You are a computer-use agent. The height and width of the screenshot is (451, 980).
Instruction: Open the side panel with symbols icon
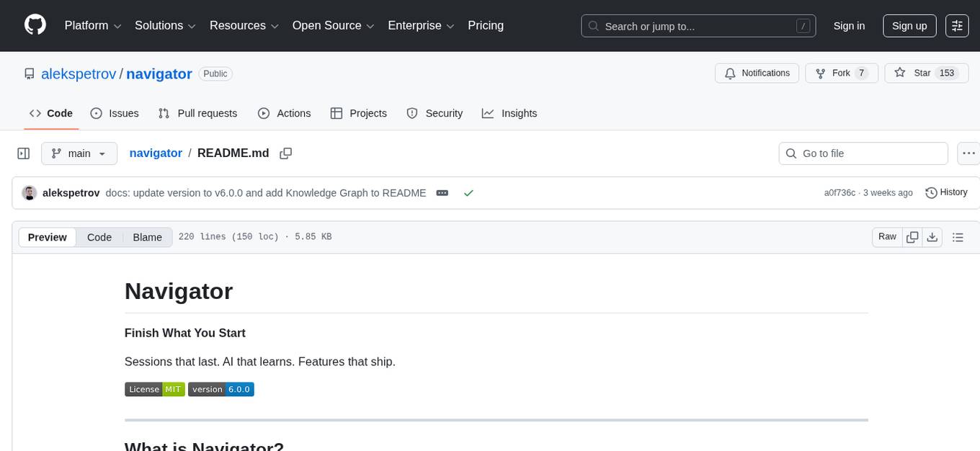pyautogui.click(x=23, y=153)
